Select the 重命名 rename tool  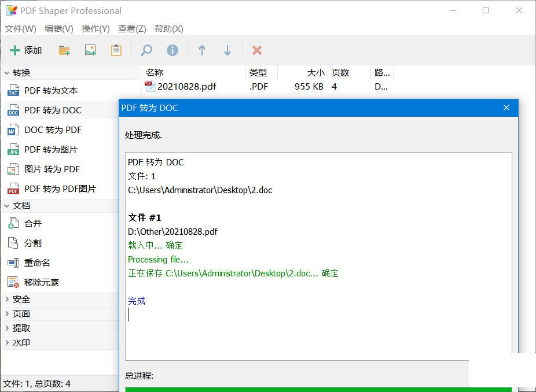tap(61, 263)
